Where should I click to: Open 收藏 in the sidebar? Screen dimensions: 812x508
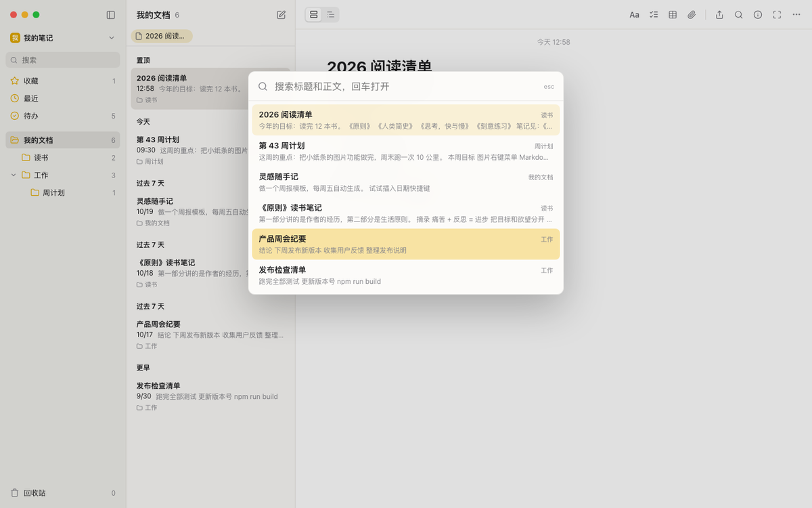[x=63, y=81]
